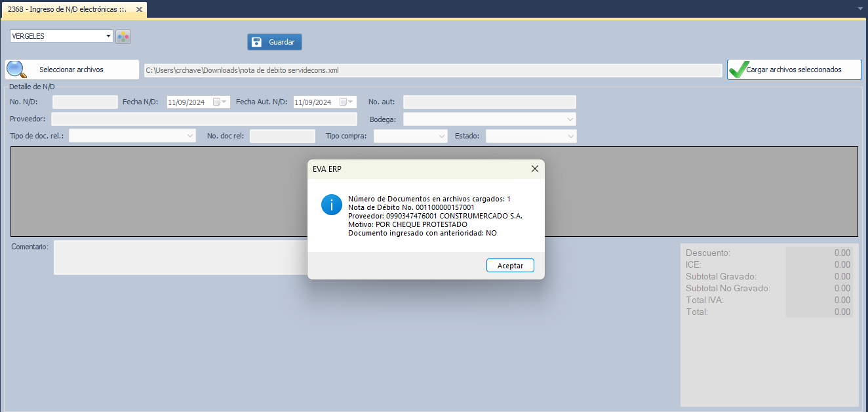Expand the VERGELES company dropdown

[x=109, y=36]
